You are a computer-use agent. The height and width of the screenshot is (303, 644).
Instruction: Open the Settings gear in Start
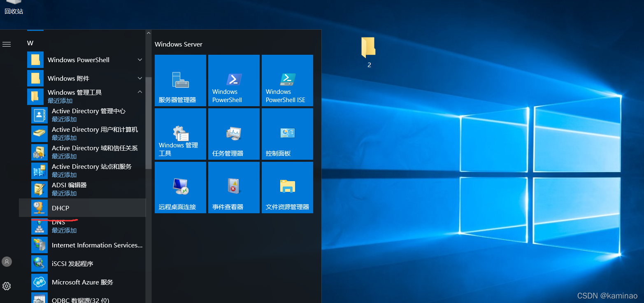tap(7, 286)
